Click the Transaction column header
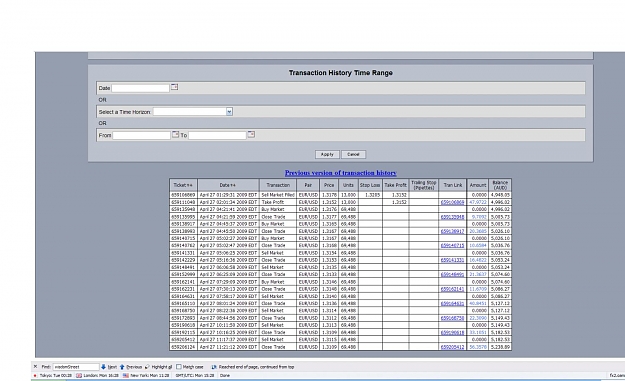Viewport: 625px width, 381px height. pyautogui.click(x=278, y=185)
